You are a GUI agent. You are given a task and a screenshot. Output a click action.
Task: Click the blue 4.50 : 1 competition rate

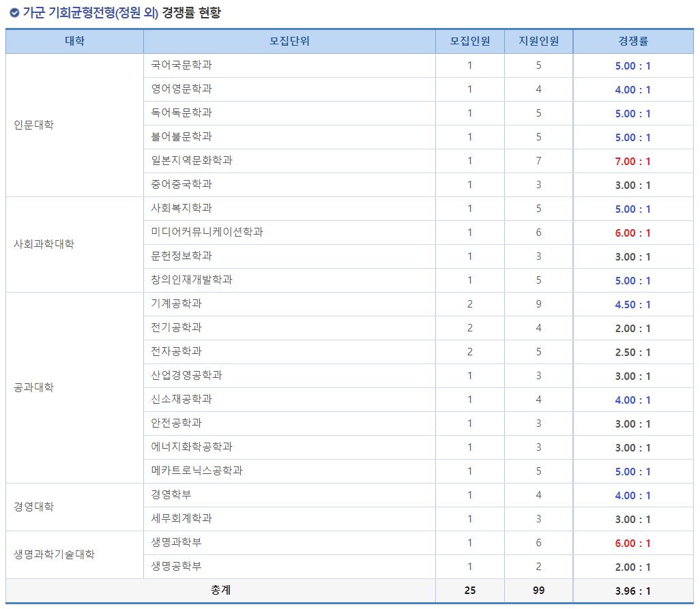(632, 303)
